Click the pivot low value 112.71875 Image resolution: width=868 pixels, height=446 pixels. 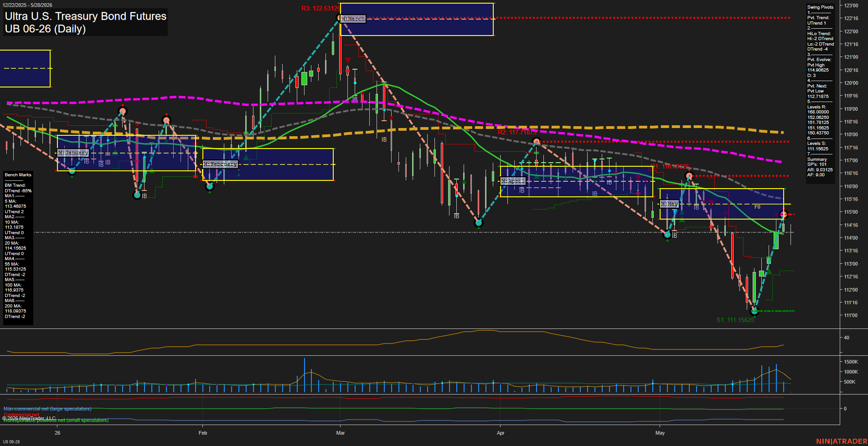818,97
